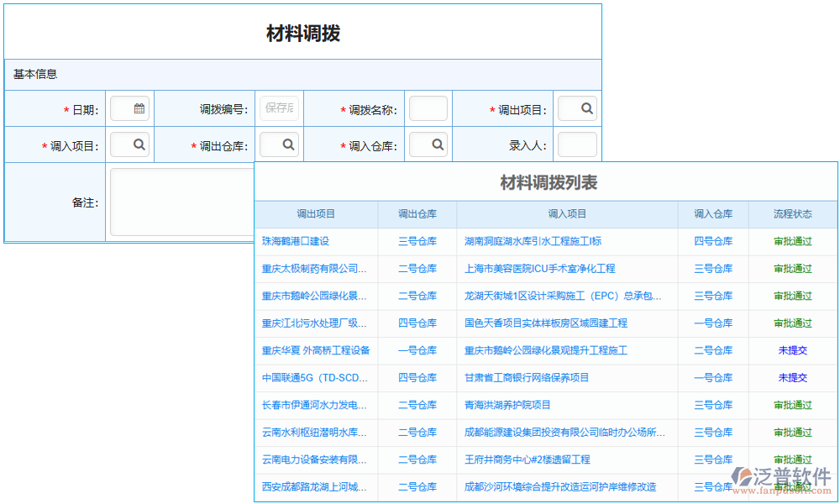
Task: Open the 调出项目 search magnifier
Action: [577, 108]
